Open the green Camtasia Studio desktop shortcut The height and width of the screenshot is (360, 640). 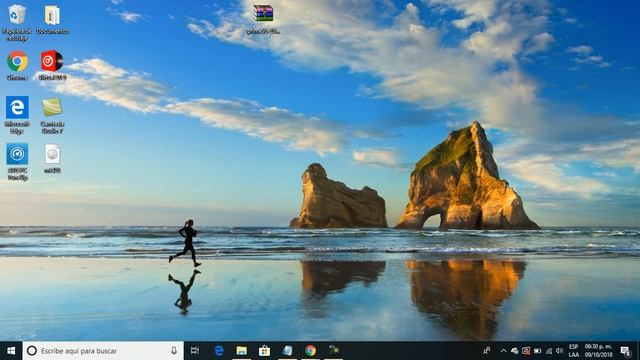point(52,115)
